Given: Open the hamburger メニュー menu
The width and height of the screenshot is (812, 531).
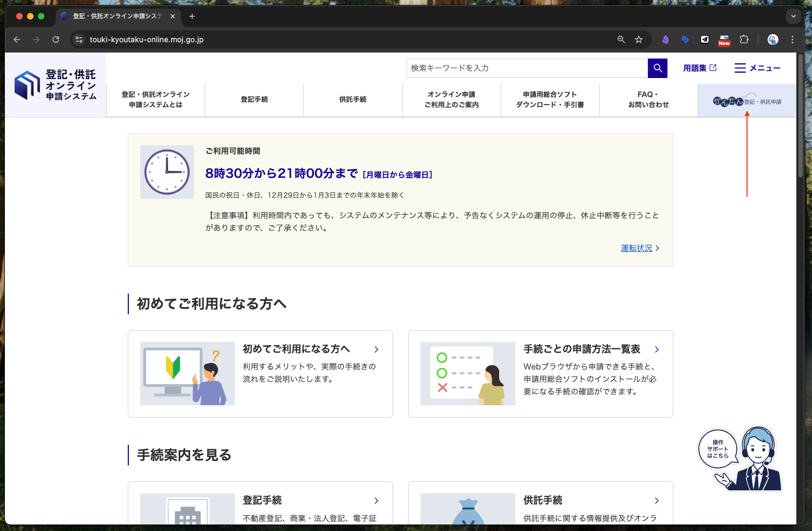Looking at the screenshot, I should pyautogui.click(x=757, y=68).
